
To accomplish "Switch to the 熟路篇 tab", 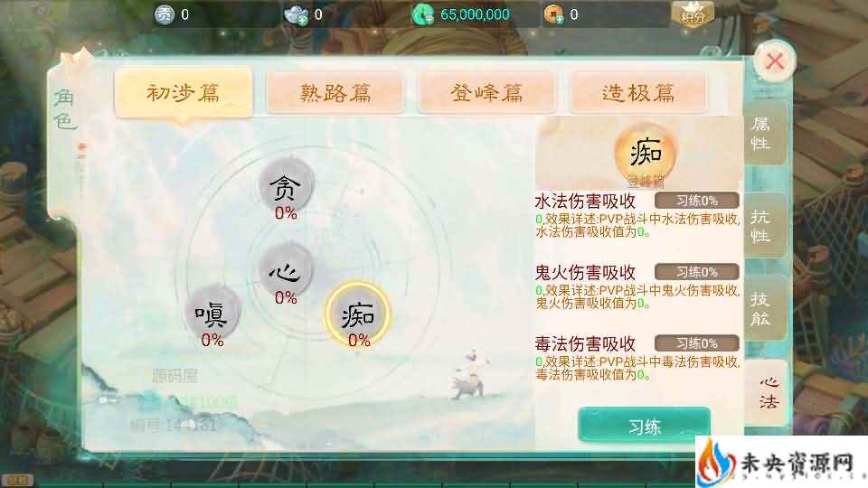I will (x=335, y=92).
